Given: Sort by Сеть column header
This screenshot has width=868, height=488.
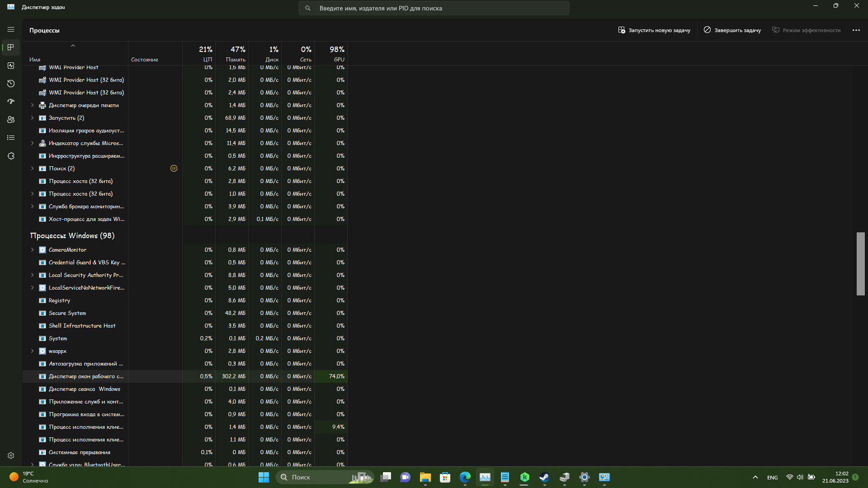Looking at the screenshot, I should [x=298, y=53].
